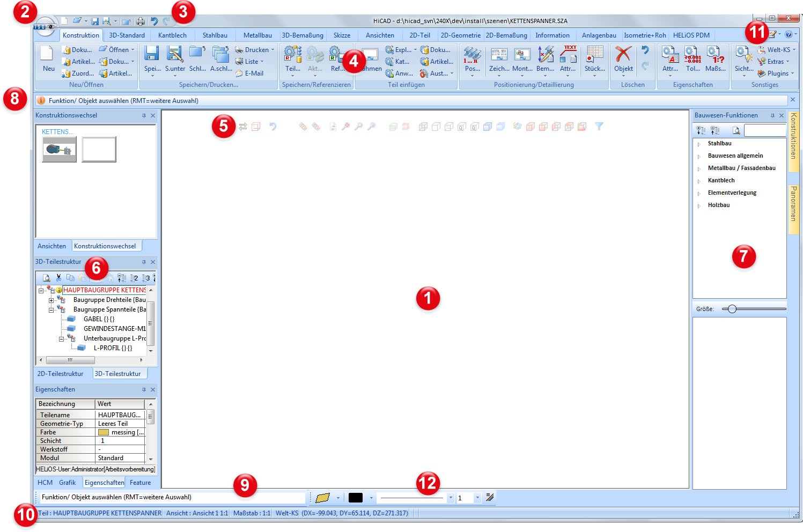Click the red X Objekt delete icon

click(x=623, y=54)
